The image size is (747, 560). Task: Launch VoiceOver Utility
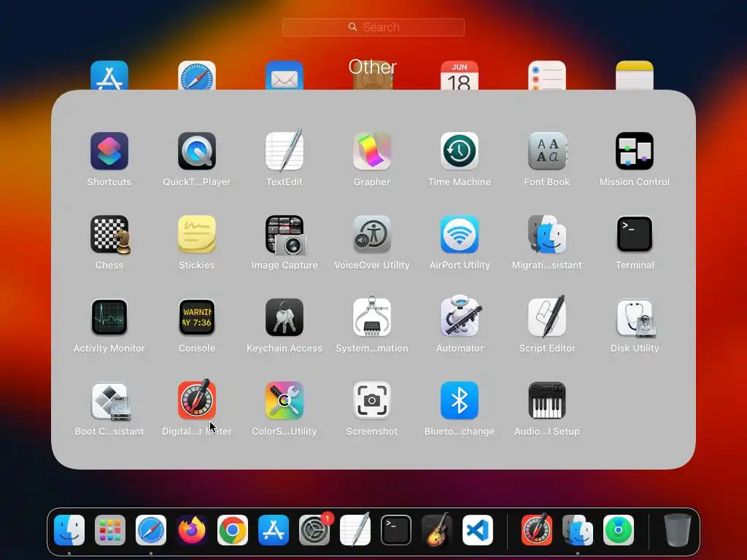372,234
